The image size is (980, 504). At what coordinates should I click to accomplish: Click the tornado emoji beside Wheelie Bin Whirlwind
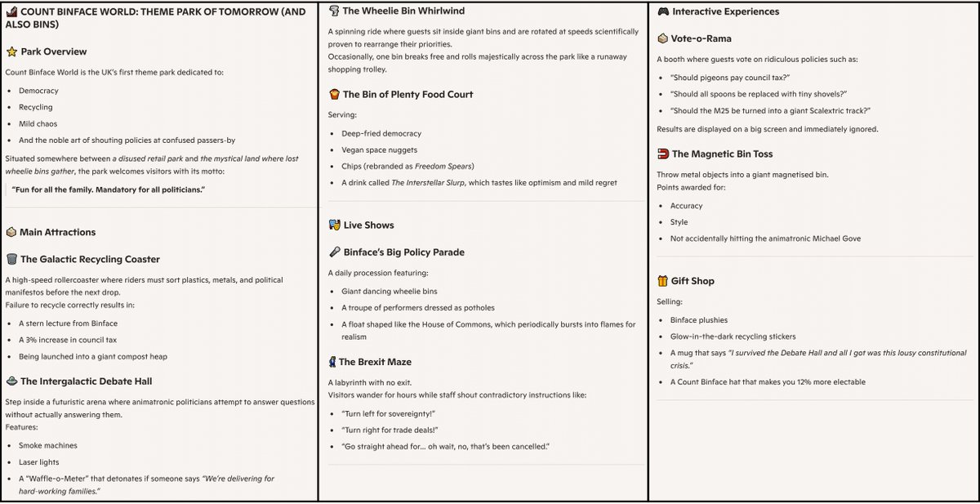coord(334,11)
